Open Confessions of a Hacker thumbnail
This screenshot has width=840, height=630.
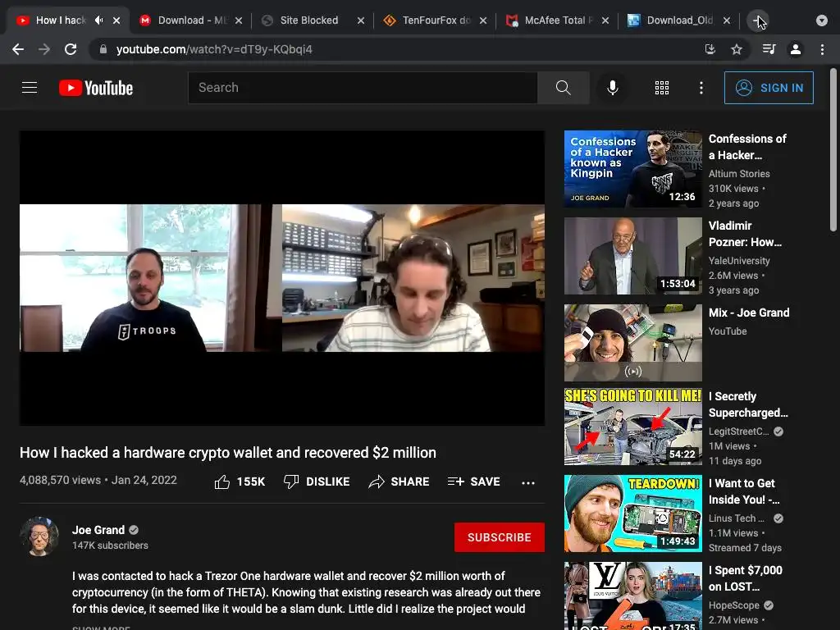coord(632,169)
